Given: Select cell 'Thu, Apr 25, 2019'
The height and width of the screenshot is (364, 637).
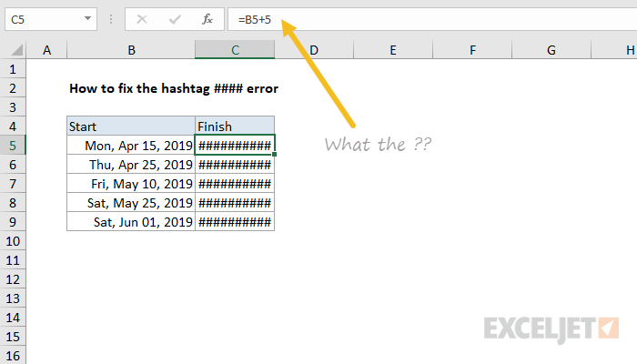Looking at the screenshot, I should 131,164.
